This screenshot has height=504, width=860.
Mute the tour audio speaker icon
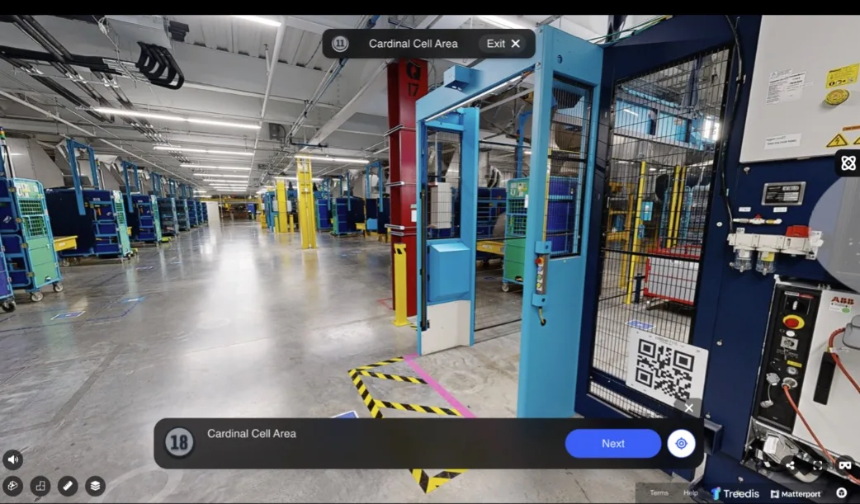click(12, 459)
